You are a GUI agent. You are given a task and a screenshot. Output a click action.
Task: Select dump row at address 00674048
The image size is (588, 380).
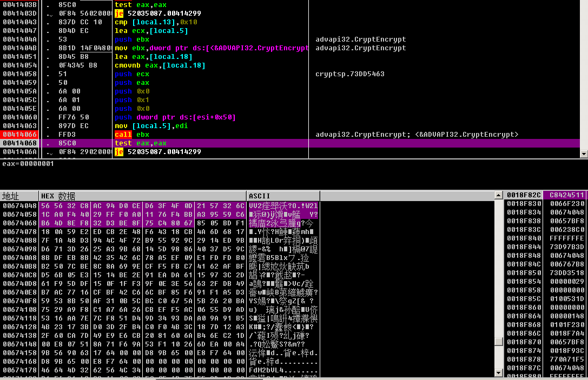[19, 206]
